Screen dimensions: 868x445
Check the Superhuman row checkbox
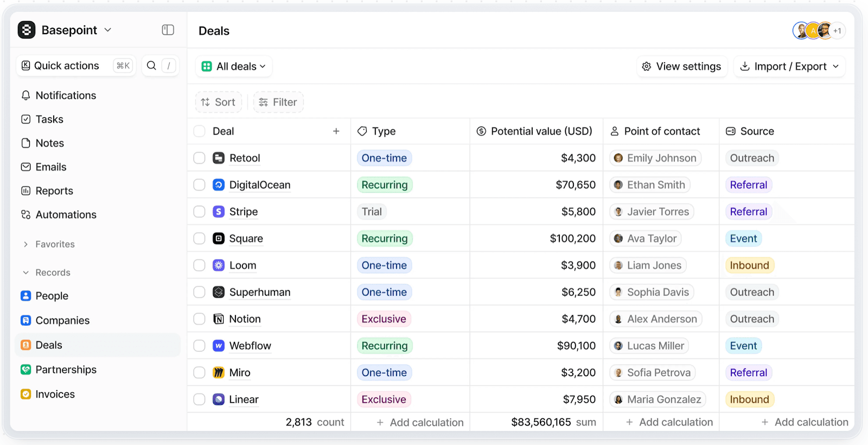[x=200, y=292]
